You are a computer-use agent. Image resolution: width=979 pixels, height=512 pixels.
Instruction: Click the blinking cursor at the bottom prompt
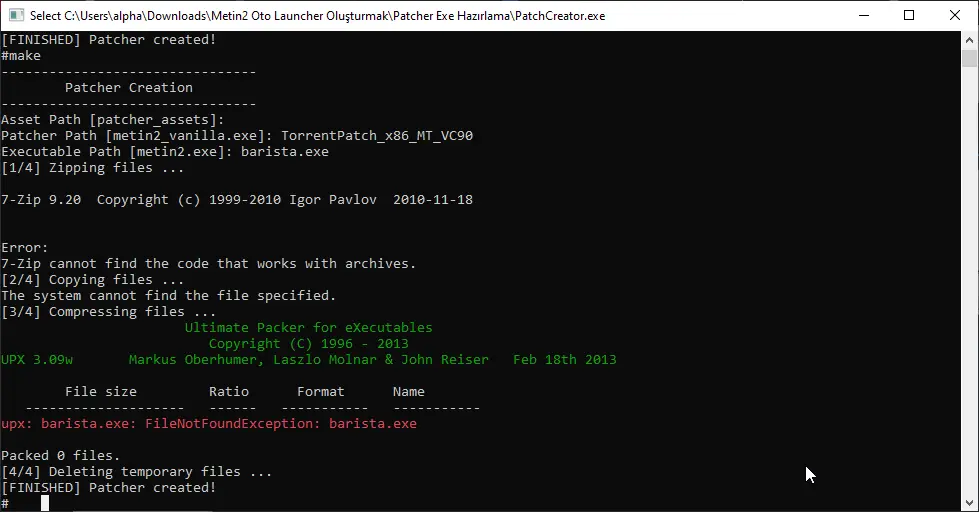pyautogui.click(x=45, y=503)
